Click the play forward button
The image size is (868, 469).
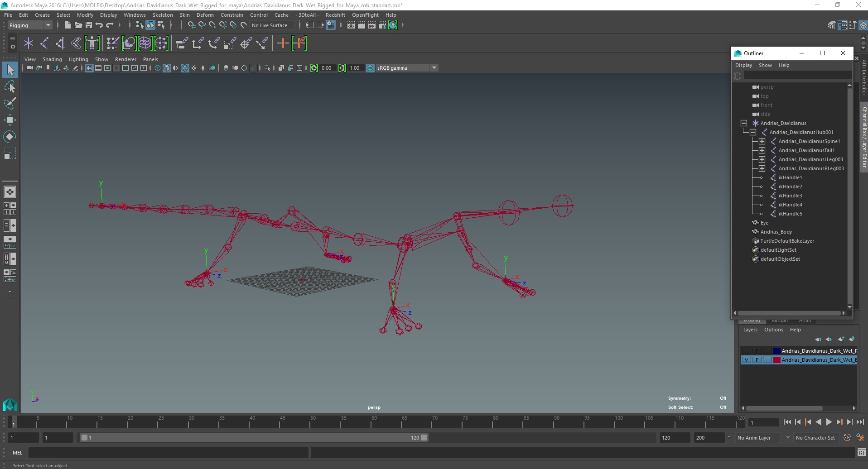[829, 422]
